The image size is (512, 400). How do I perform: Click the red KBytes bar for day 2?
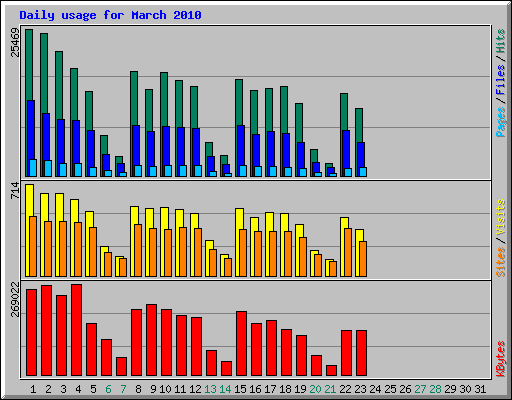[x=46, y=331]
